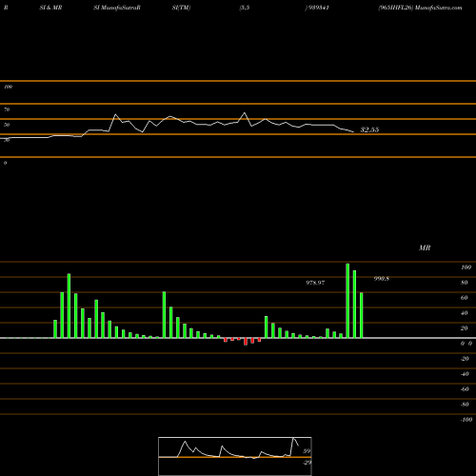Click the RSI axis label '70'
Image resolution: width=476 pixels, height=476 pixels.
(7, 109)
